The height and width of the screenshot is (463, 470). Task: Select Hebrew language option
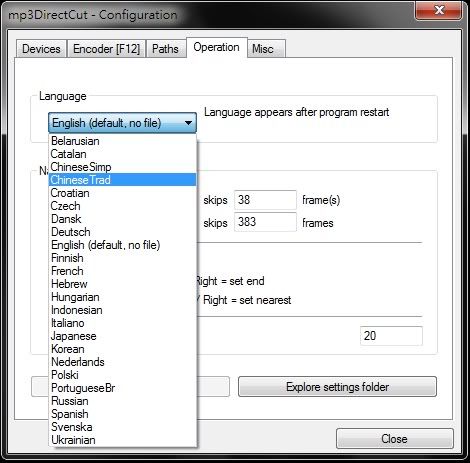tap(122, 284)
